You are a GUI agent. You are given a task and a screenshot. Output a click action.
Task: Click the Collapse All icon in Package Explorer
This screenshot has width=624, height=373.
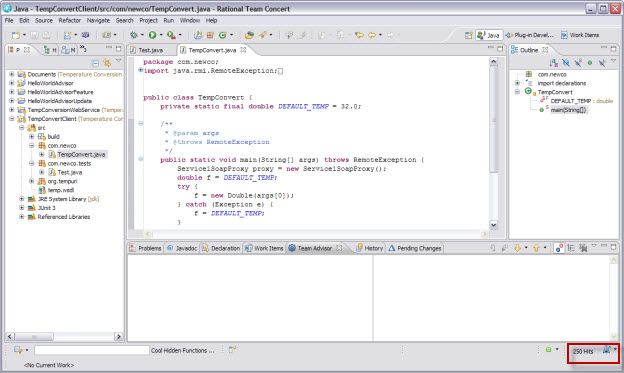pos(96,62)
